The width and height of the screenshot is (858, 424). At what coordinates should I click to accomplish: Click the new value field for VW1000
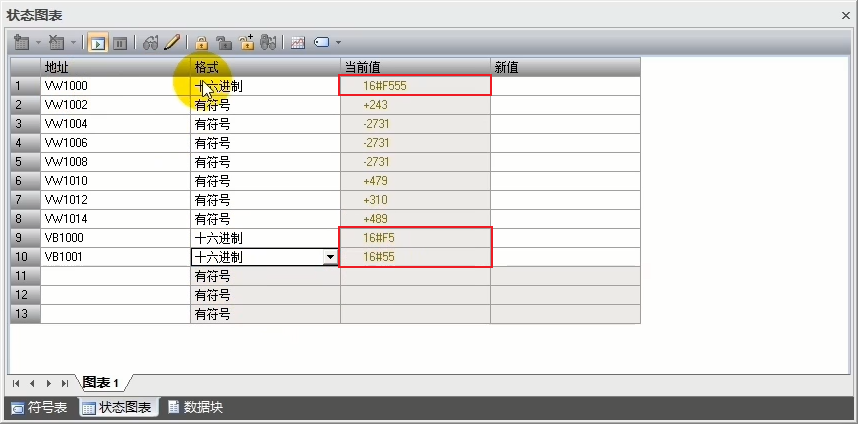(x=565, y=86)
